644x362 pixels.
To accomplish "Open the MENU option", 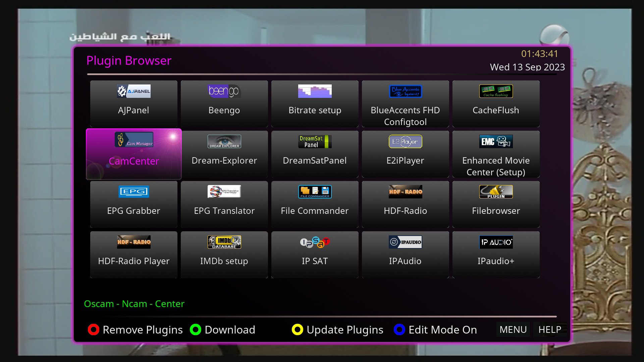I will 513,330.
